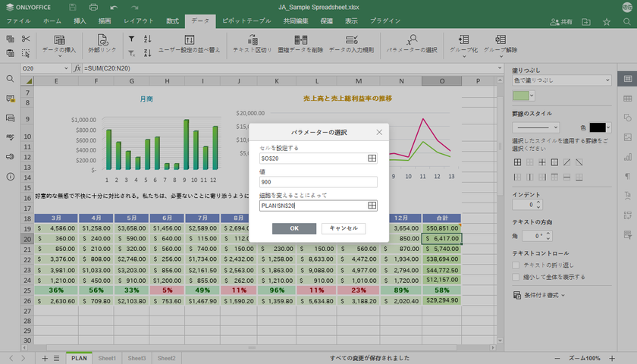Image resolution: width=637 pixels, height=364 pixels.
Task: Click the add sheet plus icon
Action: click(45, 358)
